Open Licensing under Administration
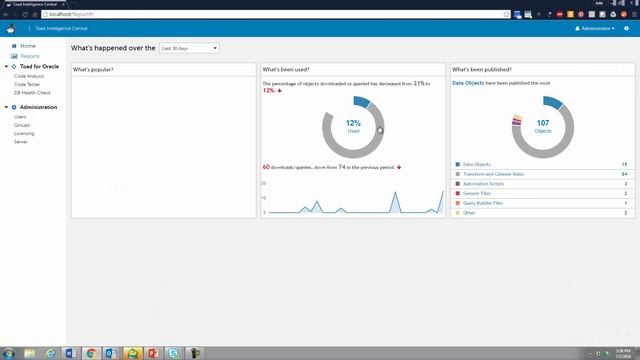Image resolution: width=640 pixels, height=360 pixels. click(x=24, y=133)
